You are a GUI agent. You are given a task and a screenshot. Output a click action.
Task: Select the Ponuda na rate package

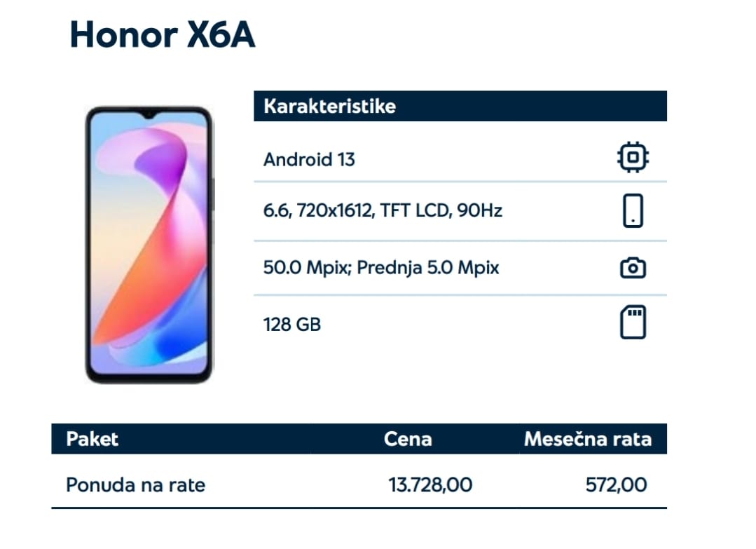135,484
